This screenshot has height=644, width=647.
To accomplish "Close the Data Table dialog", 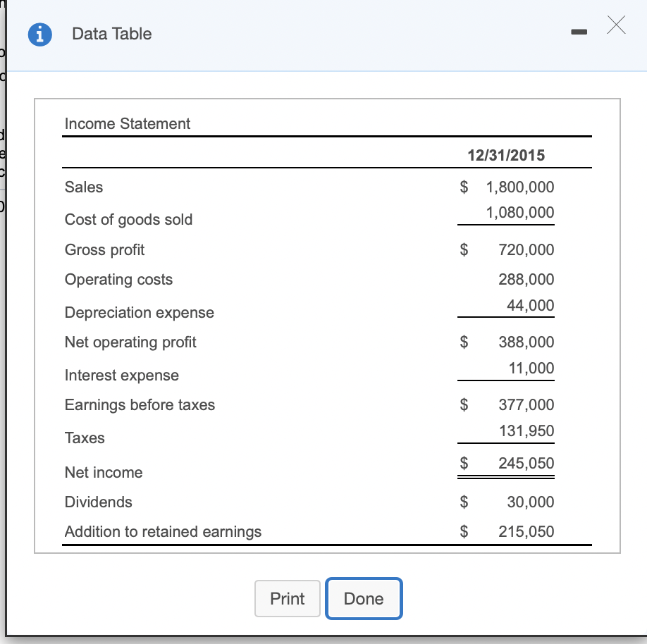I will [616, 25].
